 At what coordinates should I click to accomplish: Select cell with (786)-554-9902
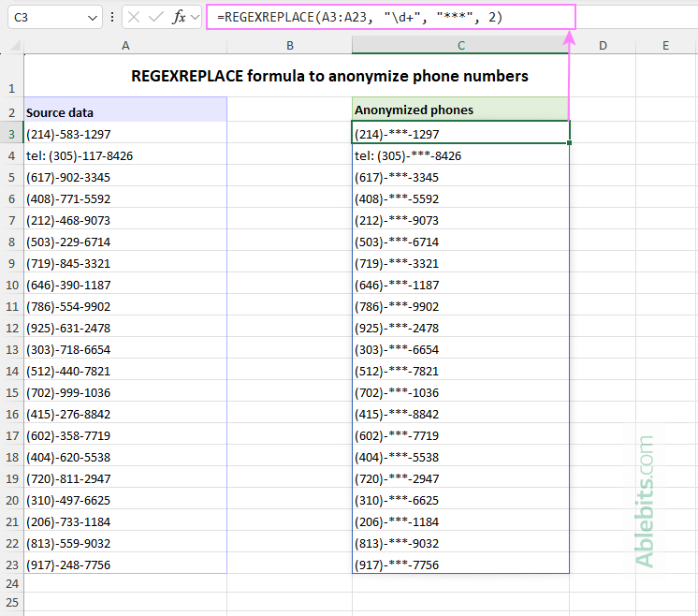(x=125, y=304)
